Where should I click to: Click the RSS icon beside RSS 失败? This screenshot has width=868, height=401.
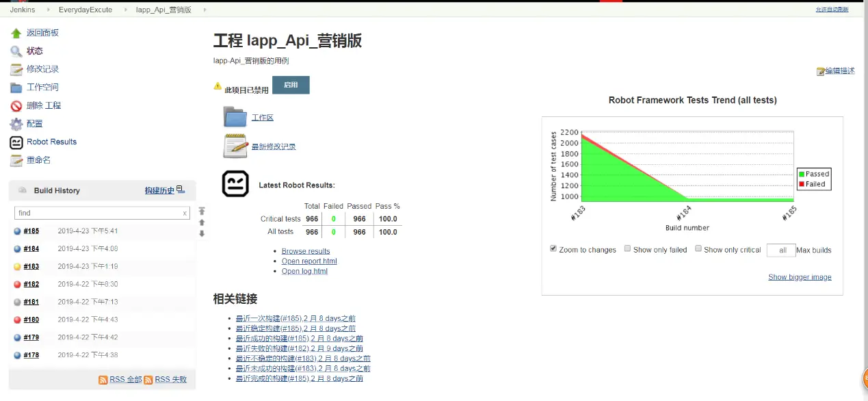tap(148, 380)
